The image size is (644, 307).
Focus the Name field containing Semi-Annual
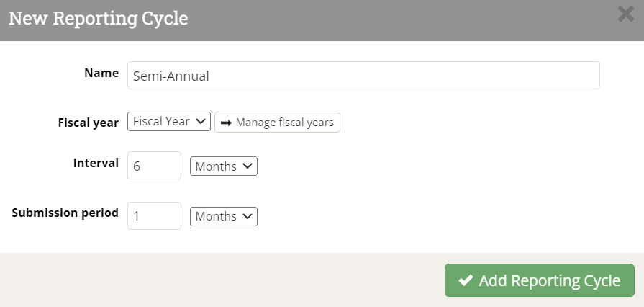(363, 76)
